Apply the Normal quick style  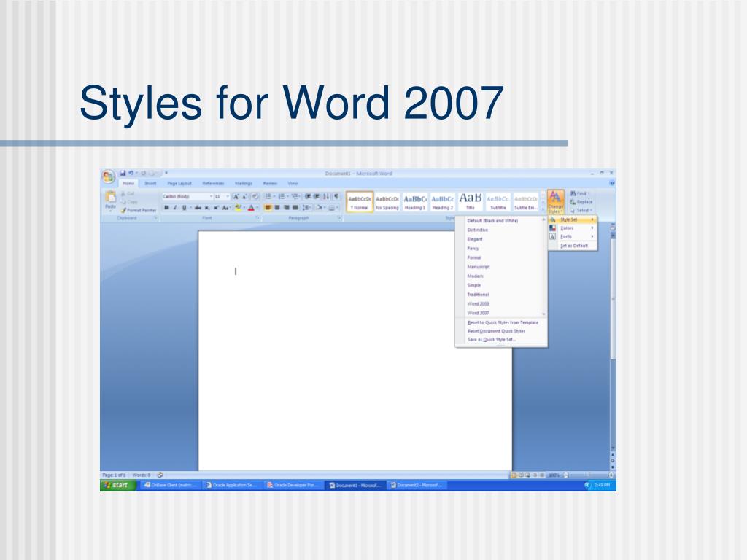point(360,202)
